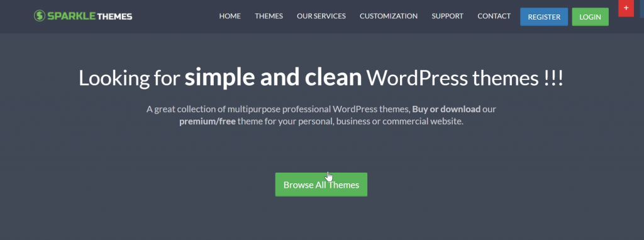Open the red plus corner button
The height and width of the screenshot is (240, 644).
(x=626, y=8)
